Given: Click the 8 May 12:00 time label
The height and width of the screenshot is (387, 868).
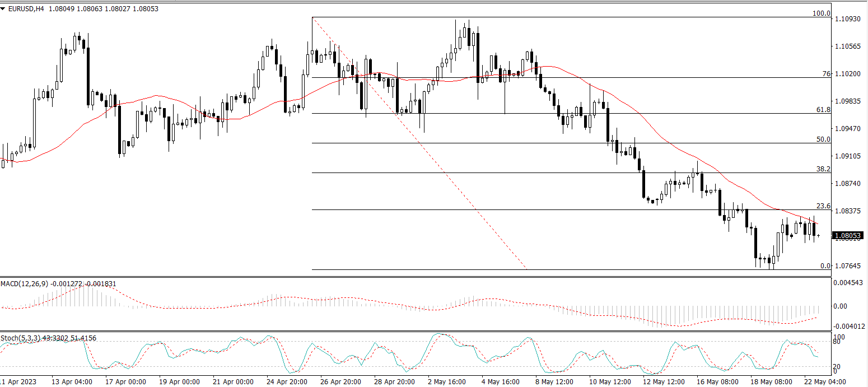Looking at the screenshot, I should (x=554, y=381).
